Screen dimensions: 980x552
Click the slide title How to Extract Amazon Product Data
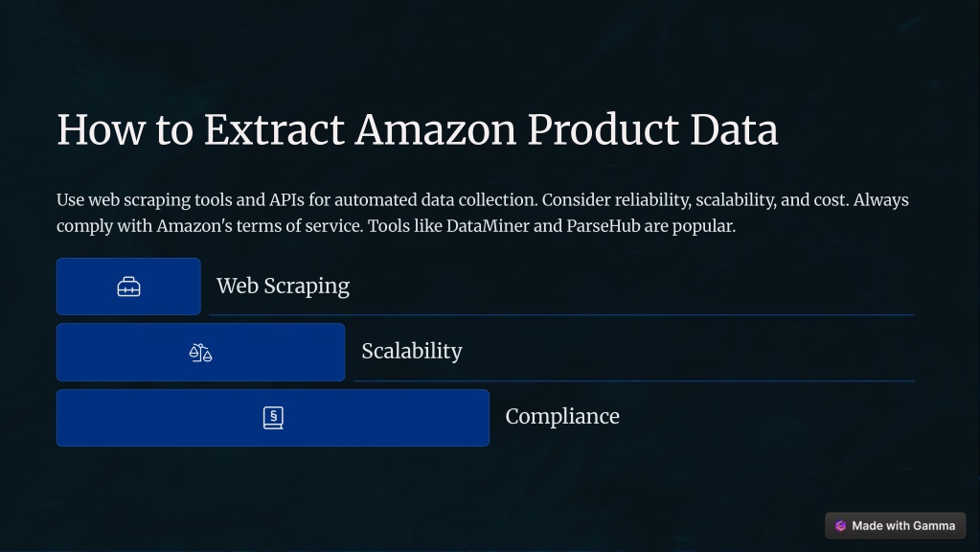click(x=418, y=129)
